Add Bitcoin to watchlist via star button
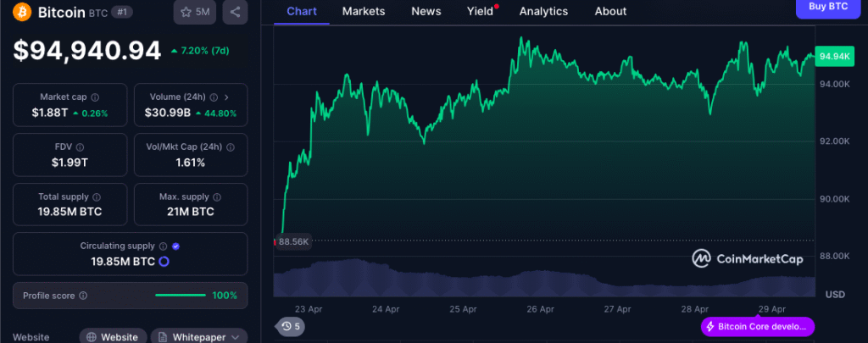The width and height of the screenshot is (868, 343). 194,12
